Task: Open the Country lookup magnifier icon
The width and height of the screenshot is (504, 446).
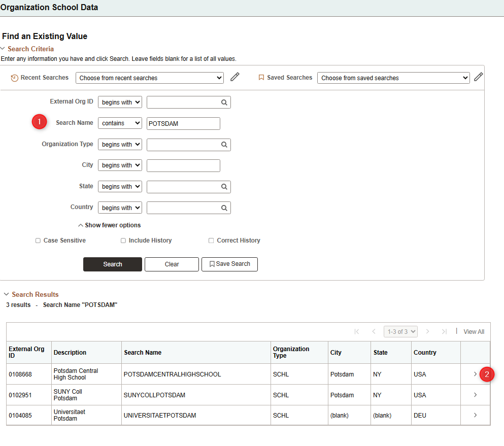Action: (224, 208)
